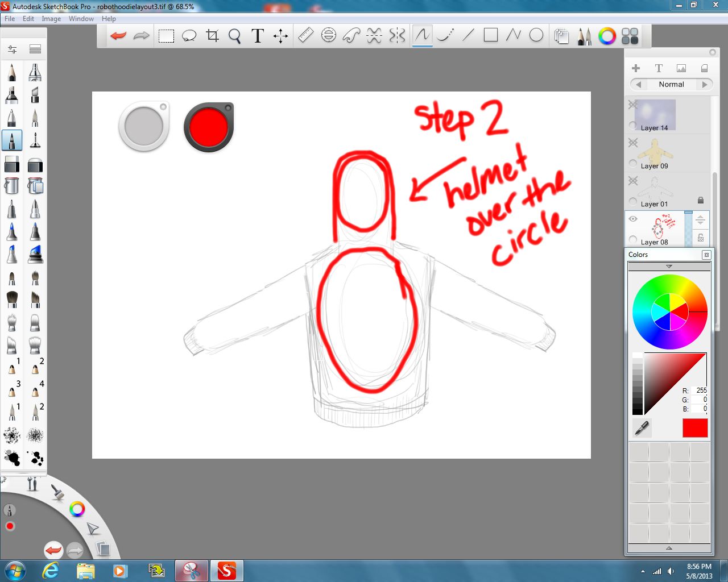Collapse the Colors panel via bottom arrow
The image size is (728, 582).
pyautogui.click(x=669, y=548)
